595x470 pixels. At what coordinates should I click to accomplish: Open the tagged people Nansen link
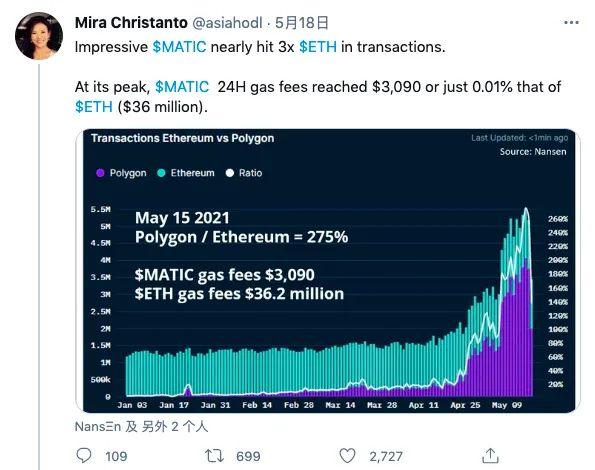(x=141, y=426)
